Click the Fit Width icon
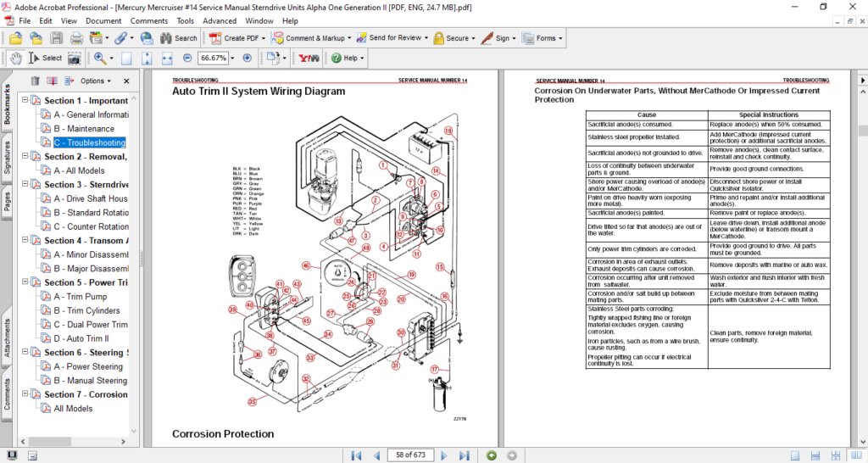The image size is (868, 463). [x=168, y=58]
